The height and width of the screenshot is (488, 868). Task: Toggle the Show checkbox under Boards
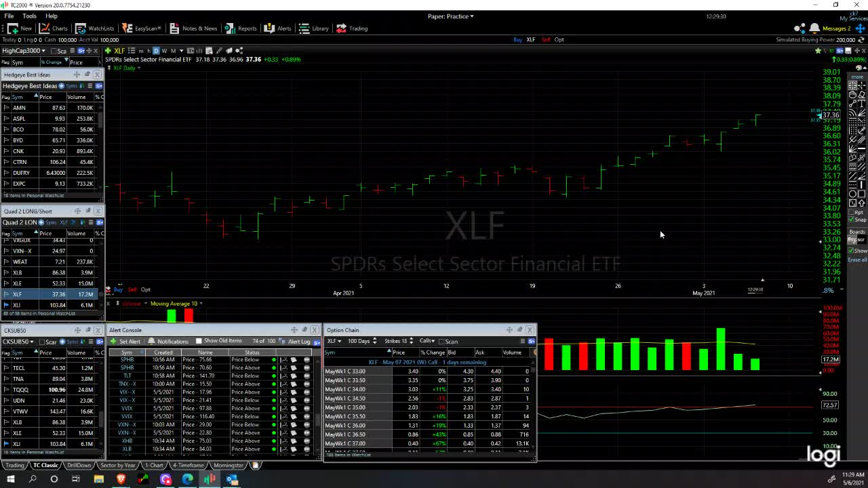tap(852, 251)
